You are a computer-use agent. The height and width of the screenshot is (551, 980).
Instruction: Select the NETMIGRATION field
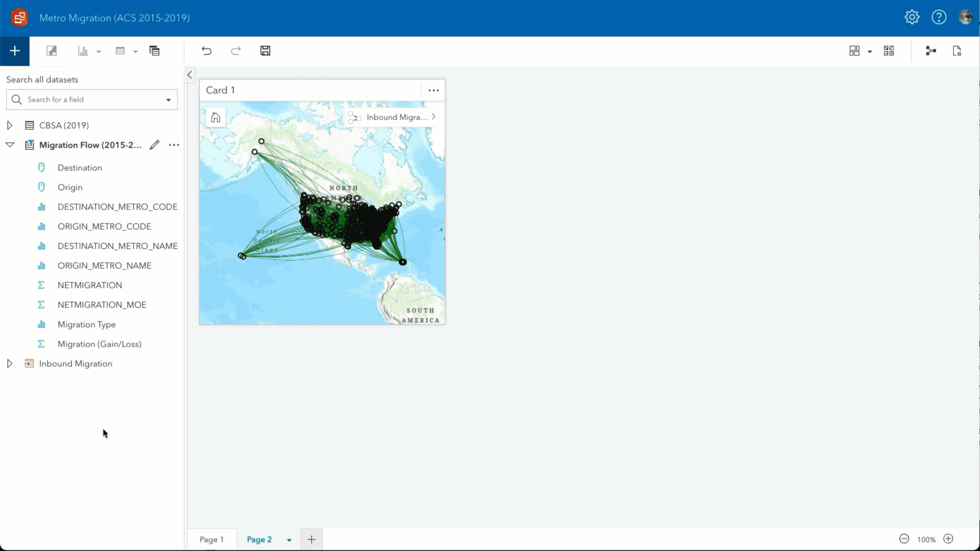[89, 285]
